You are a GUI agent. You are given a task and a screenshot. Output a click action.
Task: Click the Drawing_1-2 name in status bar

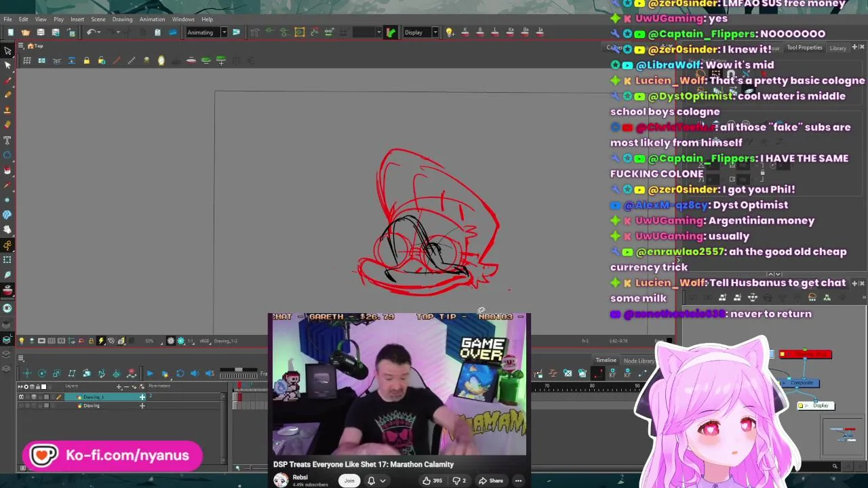225,341
